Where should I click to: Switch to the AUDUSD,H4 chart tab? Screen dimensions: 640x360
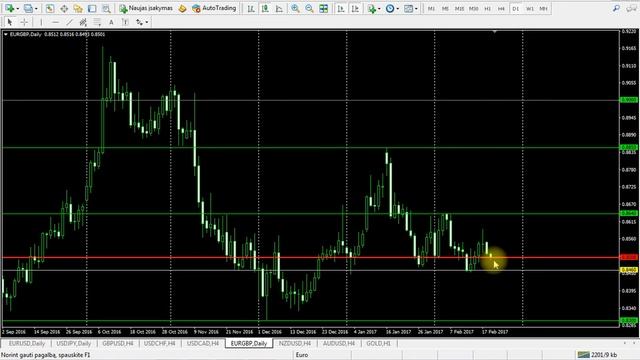tap(339, 343)
